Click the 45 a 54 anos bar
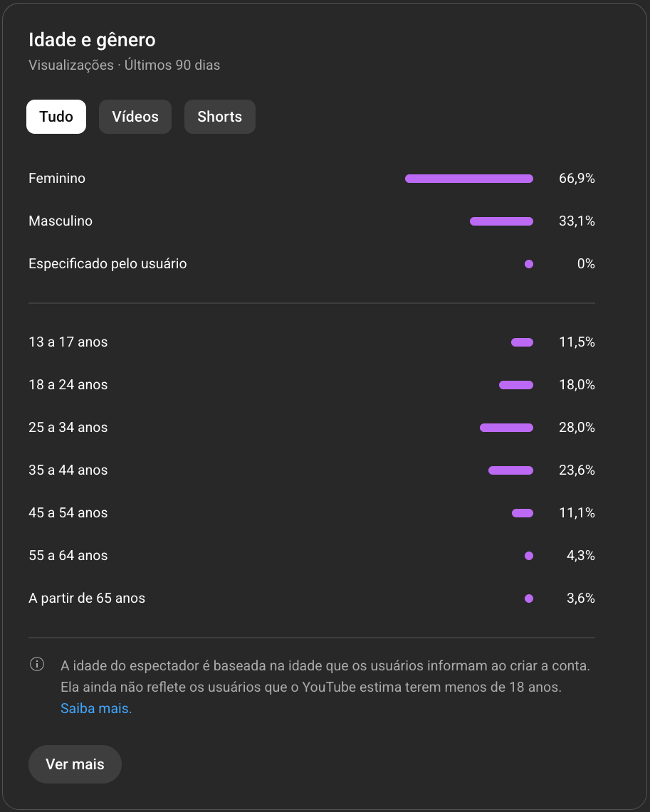 coord(522,513)
